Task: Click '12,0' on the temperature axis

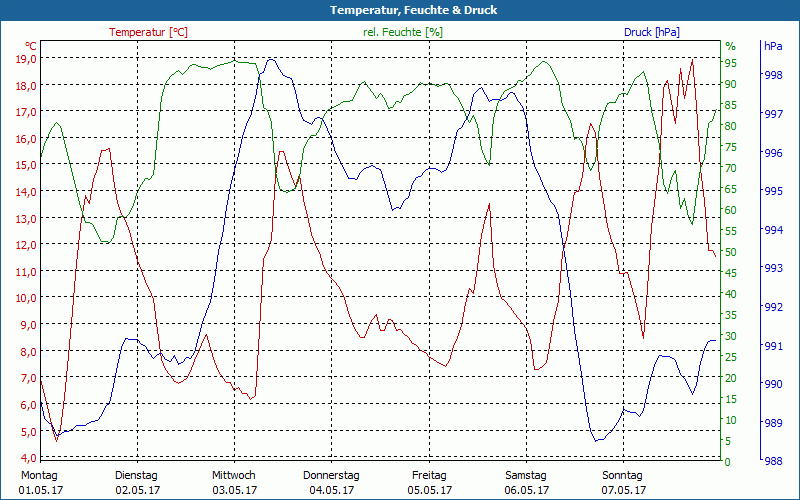Action: point(26,245)
